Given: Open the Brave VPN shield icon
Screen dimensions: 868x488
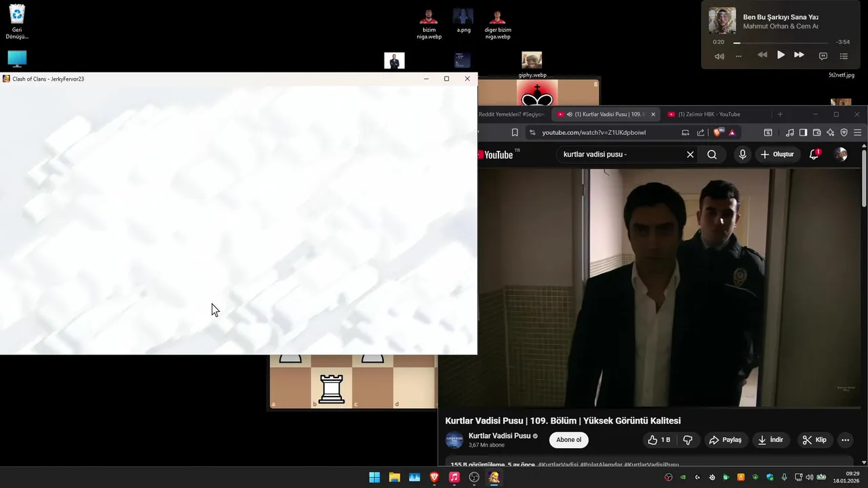Looking at the screenshot, I should click(x=844, y=133).
